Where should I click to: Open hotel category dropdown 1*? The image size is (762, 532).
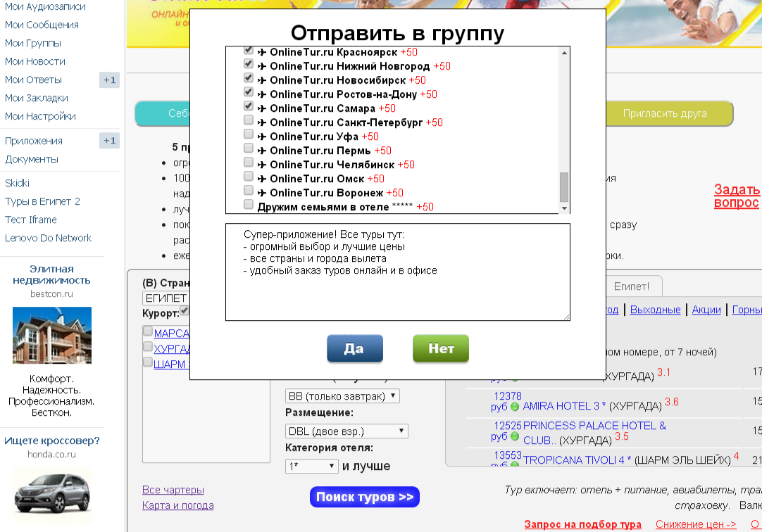pos(311,466)
